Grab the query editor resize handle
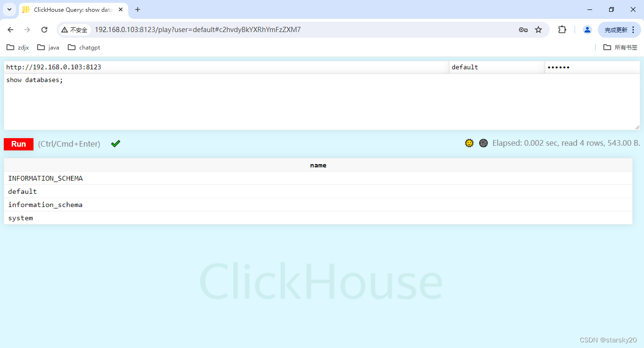Screen dimensions: 644x348 (637, 127)
